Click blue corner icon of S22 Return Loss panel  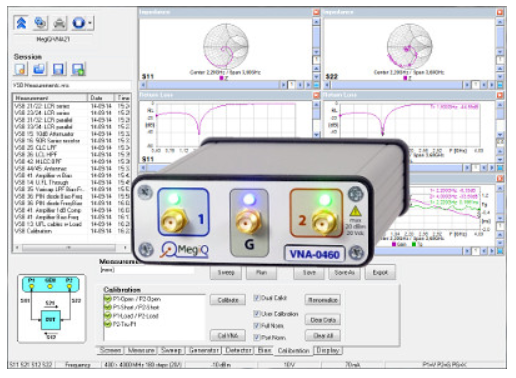(x=500, y=168)
